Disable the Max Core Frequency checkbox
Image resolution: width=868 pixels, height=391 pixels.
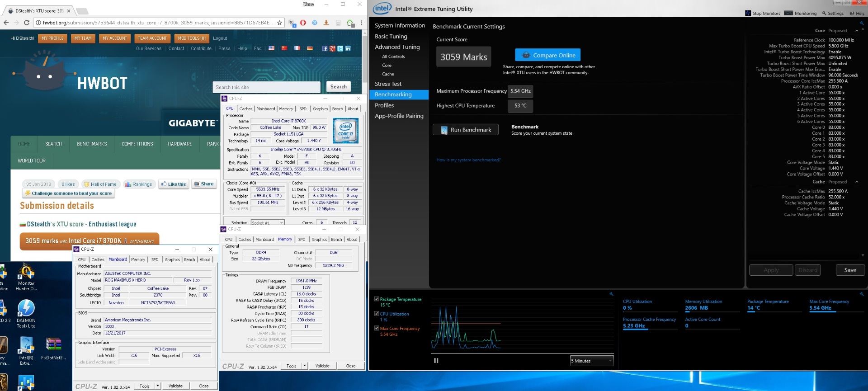tap(377, 328)
